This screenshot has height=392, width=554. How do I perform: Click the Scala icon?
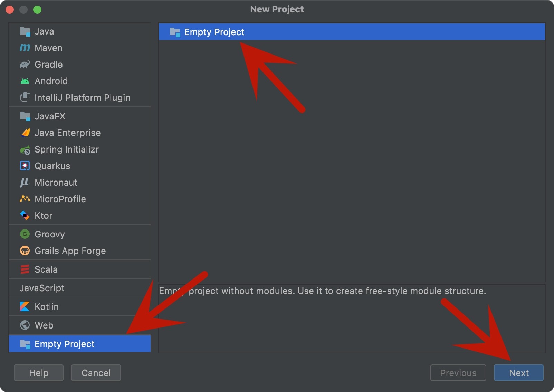coord(25,269)
